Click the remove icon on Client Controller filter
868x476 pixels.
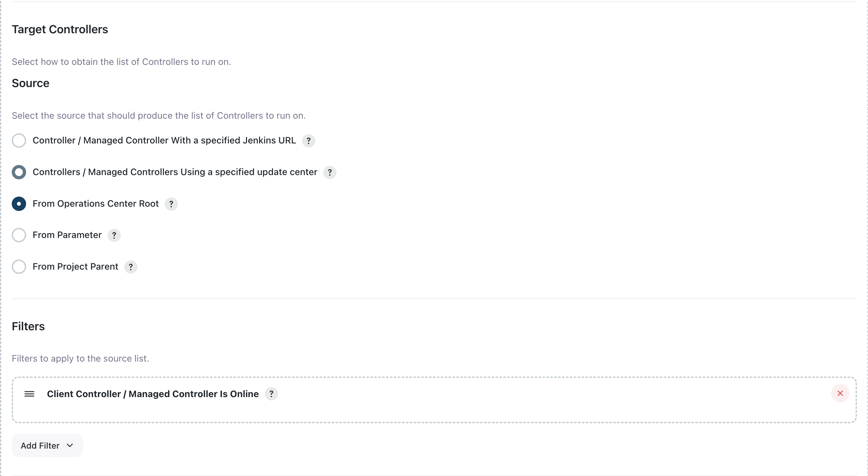[x=840, y=393]
